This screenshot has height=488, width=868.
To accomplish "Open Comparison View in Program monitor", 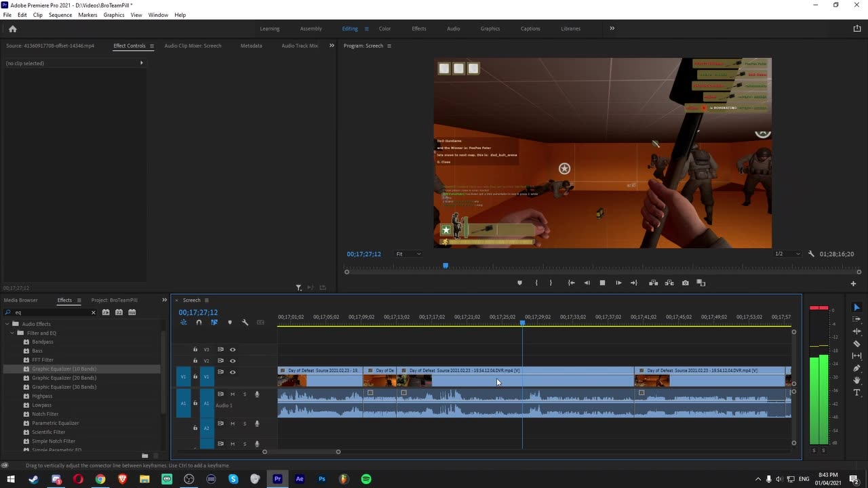I will tap(701, 283).
